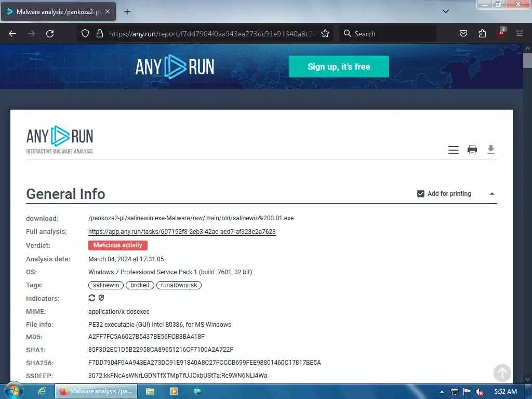
Task: Open a new tab with plus icon
Action: click(127, 12)
